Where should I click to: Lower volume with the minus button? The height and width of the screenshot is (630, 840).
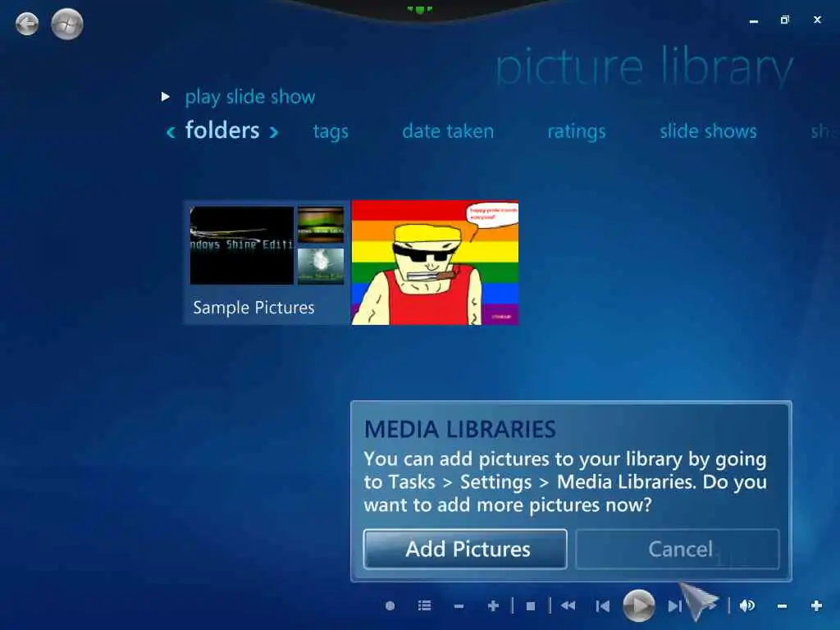(782, 606)
